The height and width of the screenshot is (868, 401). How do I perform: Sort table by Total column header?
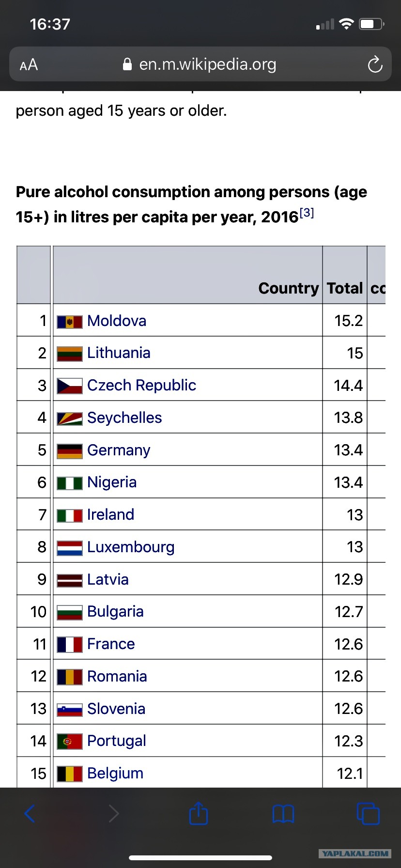tap(345, 288)
